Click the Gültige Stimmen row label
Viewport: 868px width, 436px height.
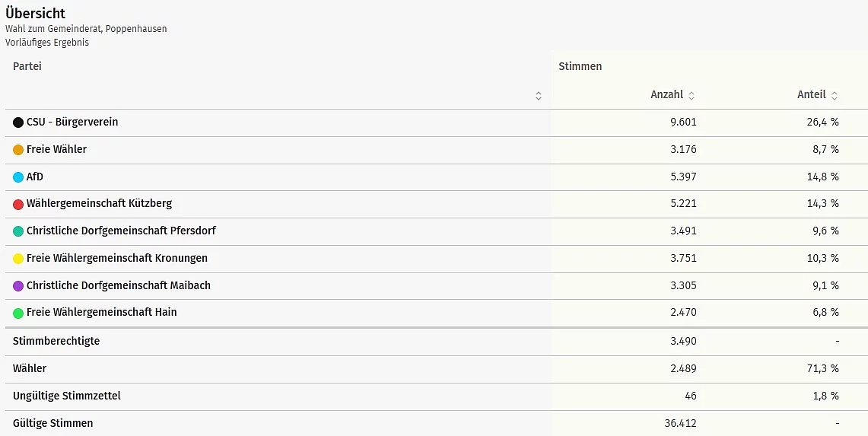click(x=52, y=423)
